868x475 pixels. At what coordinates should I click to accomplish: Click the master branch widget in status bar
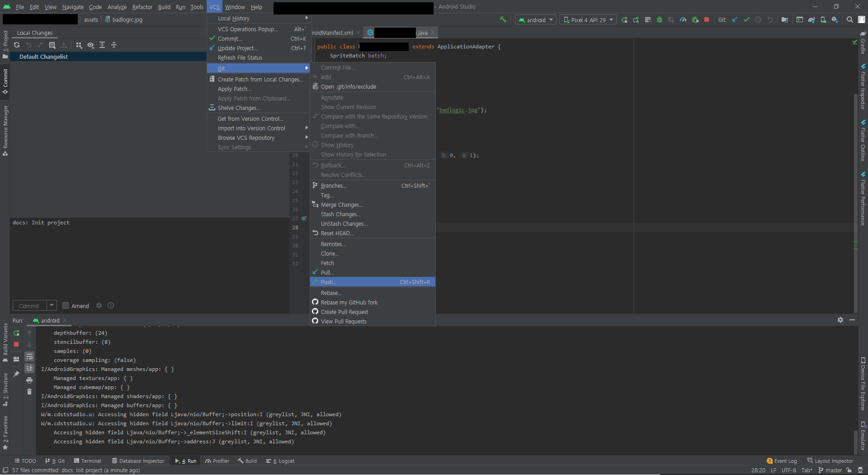pyautogui.click(x=830, y=470)
